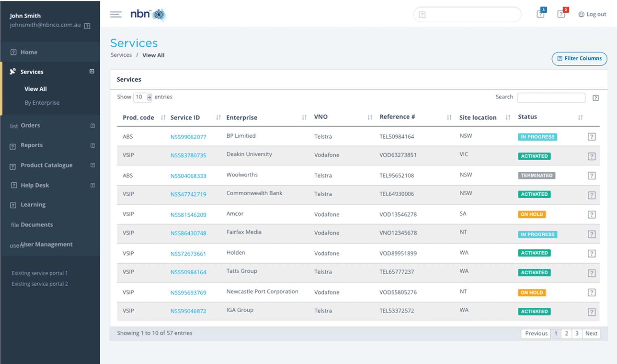Click action icon in Holden row
The height and width of the screenshot is (364, 617).
click(592, 253)
